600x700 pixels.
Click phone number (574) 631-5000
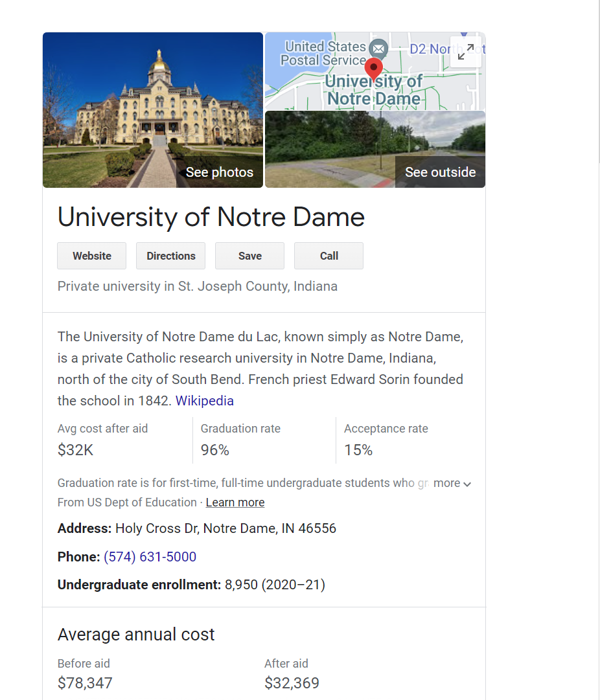[150, 557]
